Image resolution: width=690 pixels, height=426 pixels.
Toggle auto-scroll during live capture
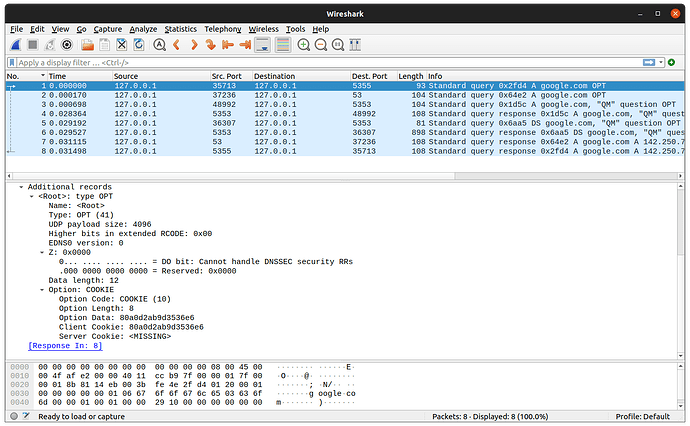point(263,45)
